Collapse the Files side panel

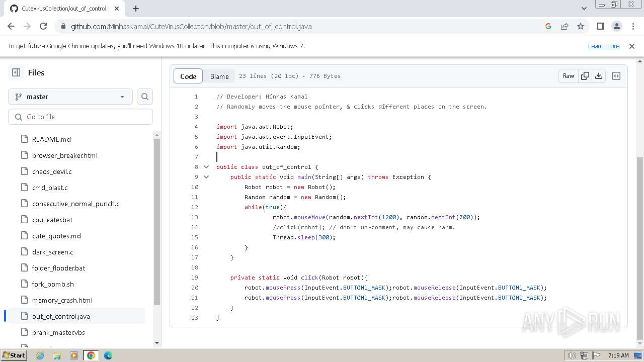[16, 72]
